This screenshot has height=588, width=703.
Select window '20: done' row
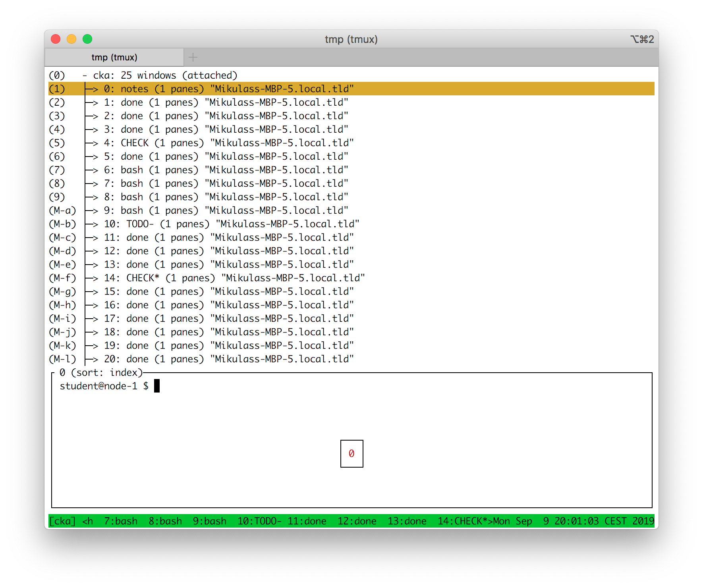351,359
